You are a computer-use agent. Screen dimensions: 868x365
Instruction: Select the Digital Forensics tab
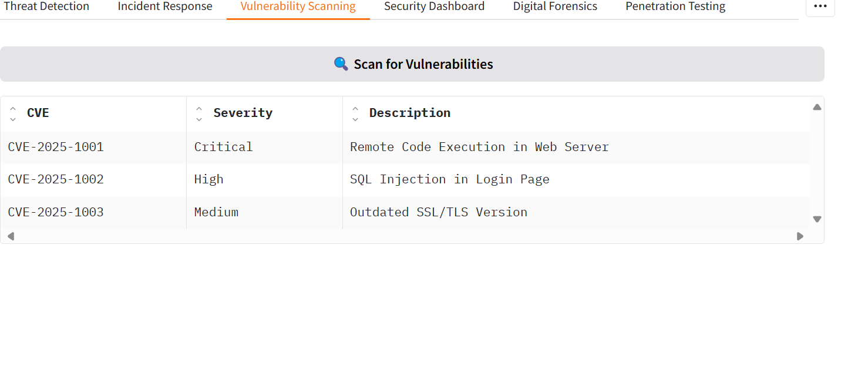[555, 6]
